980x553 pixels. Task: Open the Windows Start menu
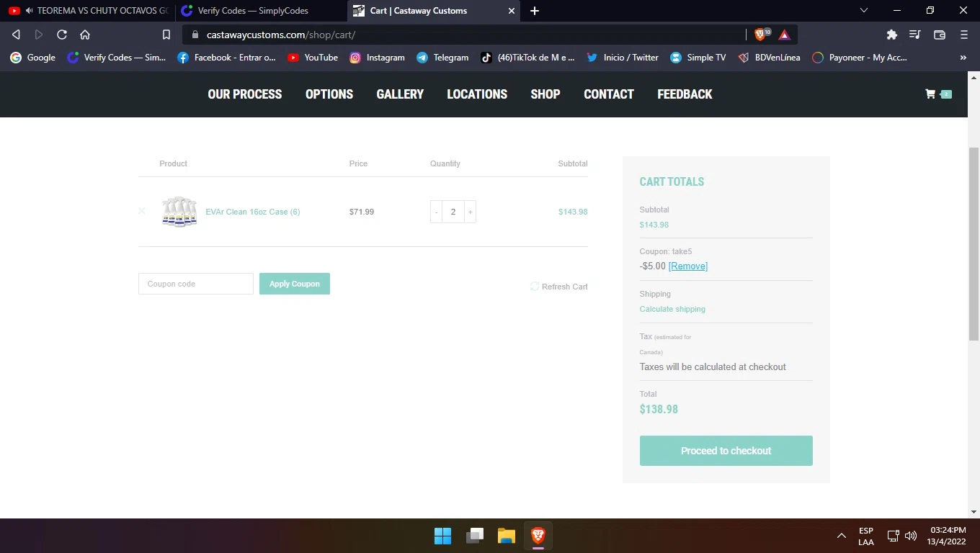[x=442, y=536]
